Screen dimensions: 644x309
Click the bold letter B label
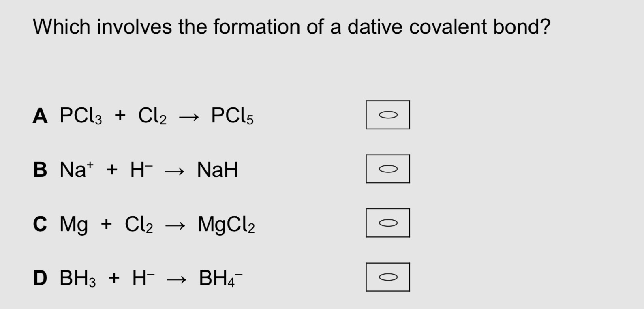(x=40, y=170)
